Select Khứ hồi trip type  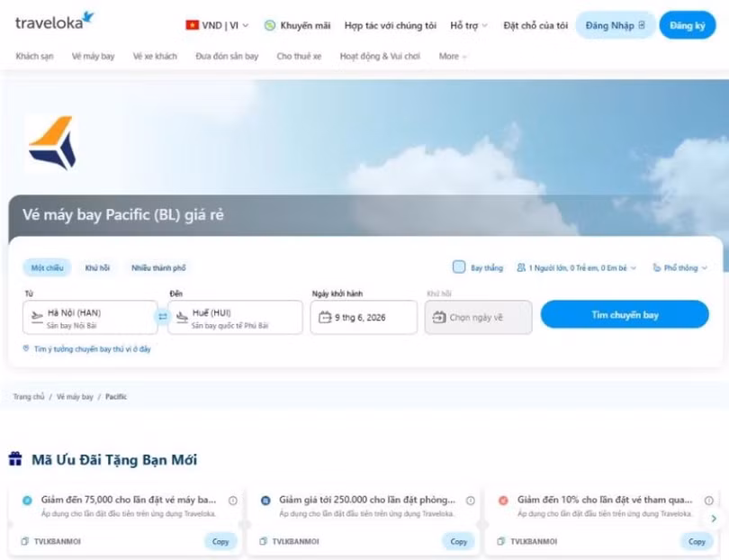click(97, 268)
